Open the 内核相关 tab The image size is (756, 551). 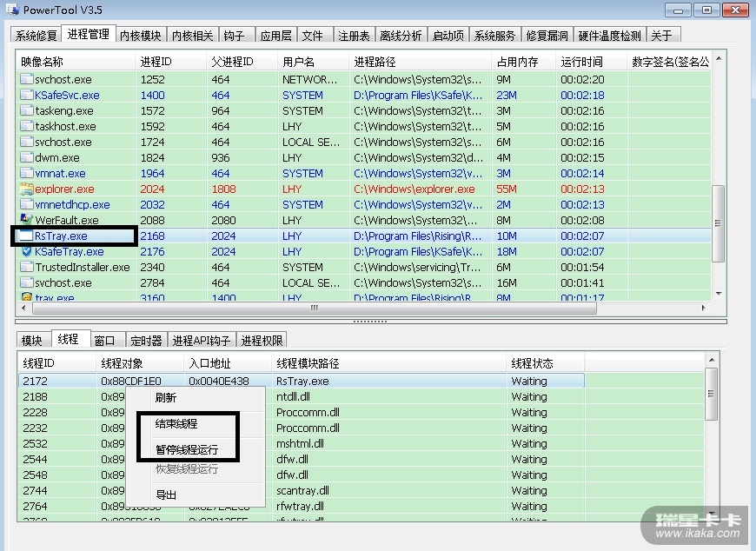click(192, 35)
